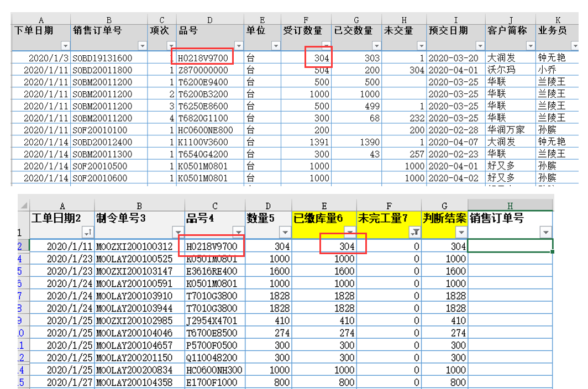
Task: Select cell SOF20010600
Action: point(109,178)
